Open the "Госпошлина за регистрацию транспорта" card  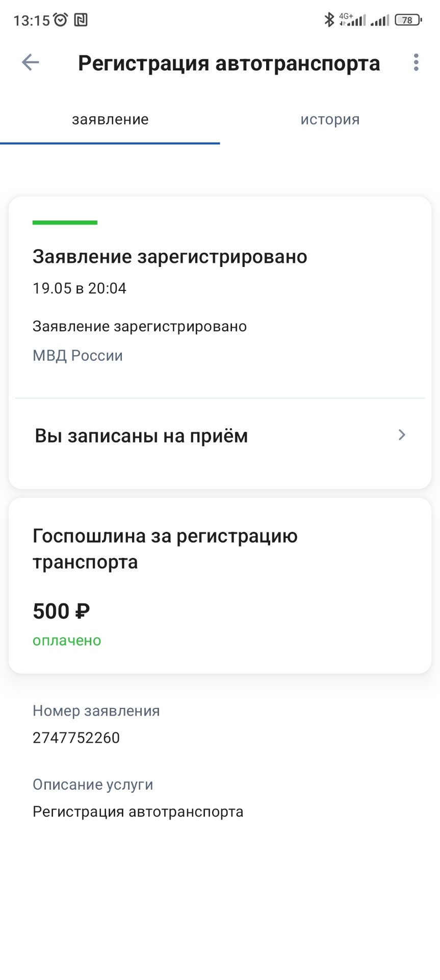pyautogui.click(x=219, y=585)
